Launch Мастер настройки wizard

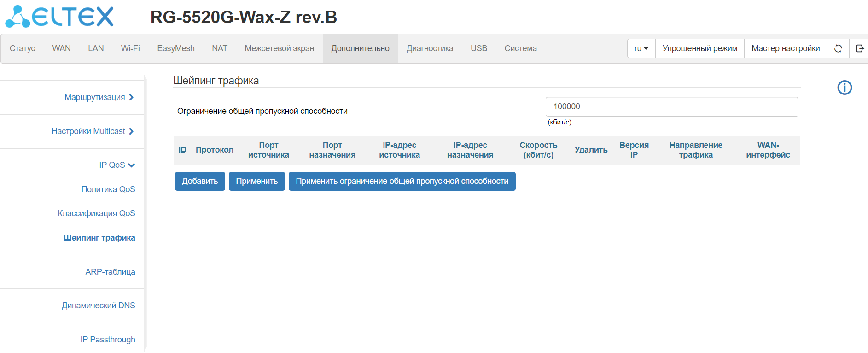click(x=785, y=48)
